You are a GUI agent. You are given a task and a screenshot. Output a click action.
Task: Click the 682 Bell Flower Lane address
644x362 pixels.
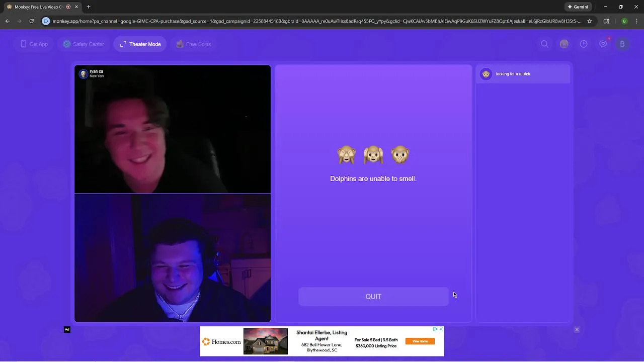[322, 347]
